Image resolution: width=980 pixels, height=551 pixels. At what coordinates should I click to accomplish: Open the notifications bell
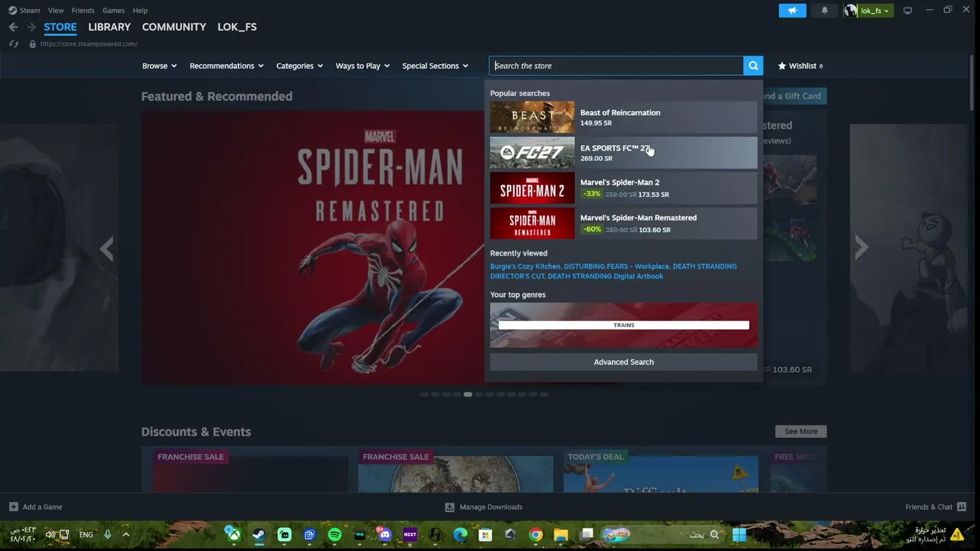pos(825,11)
